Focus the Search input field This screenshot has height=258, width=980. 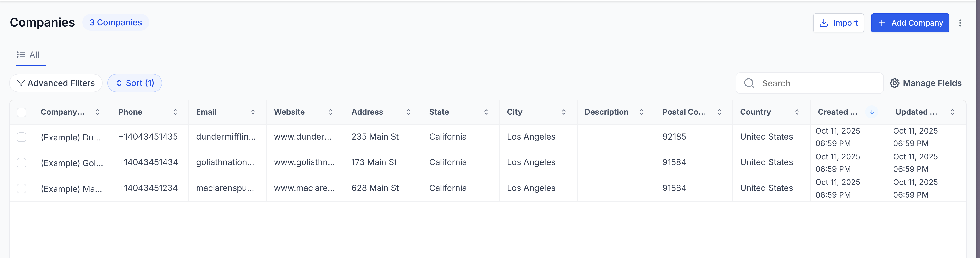[809, 83]
